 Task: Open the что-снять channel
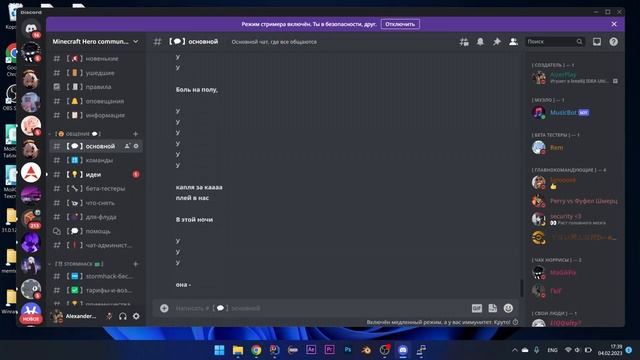coord(96,203)
